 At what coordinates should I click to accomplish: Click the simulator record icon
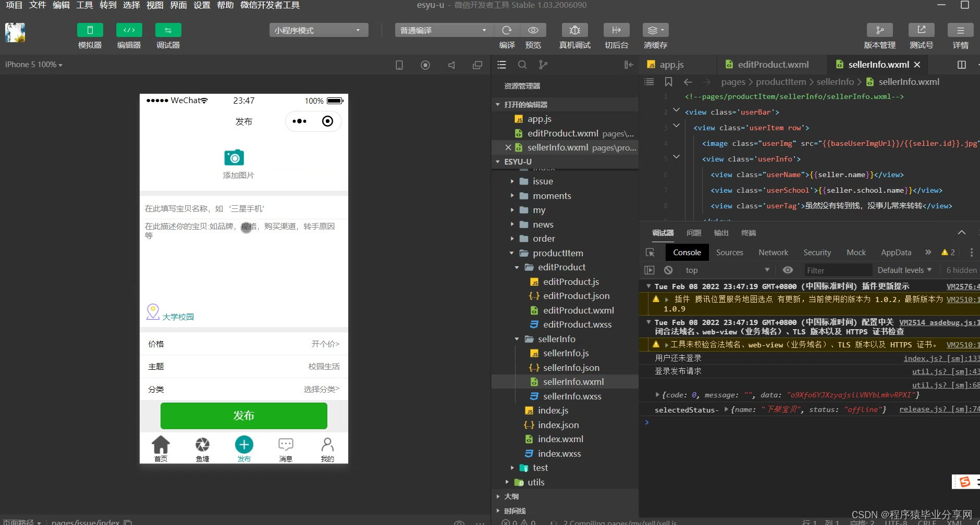click(x=425, y=65)
